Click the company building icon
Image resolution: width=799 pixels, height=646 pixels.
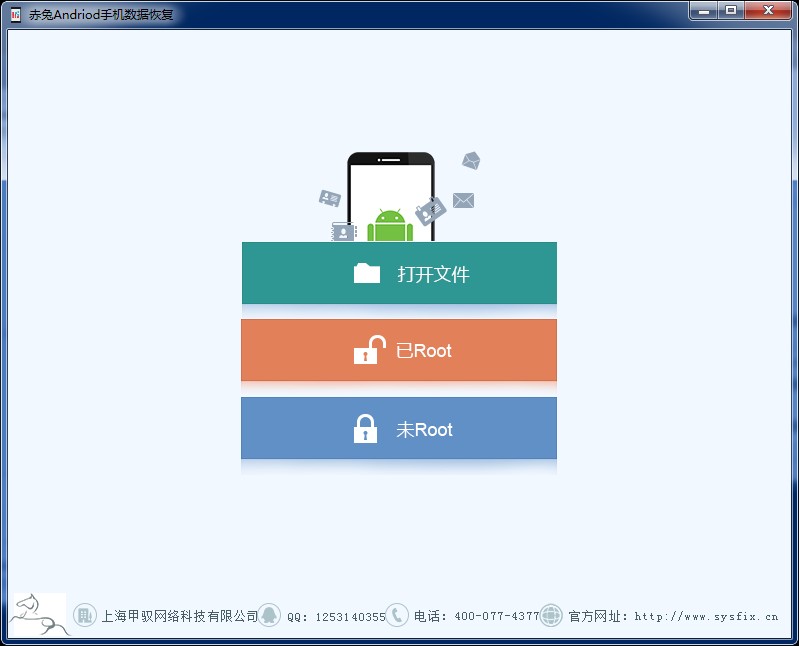pos(85,615)
